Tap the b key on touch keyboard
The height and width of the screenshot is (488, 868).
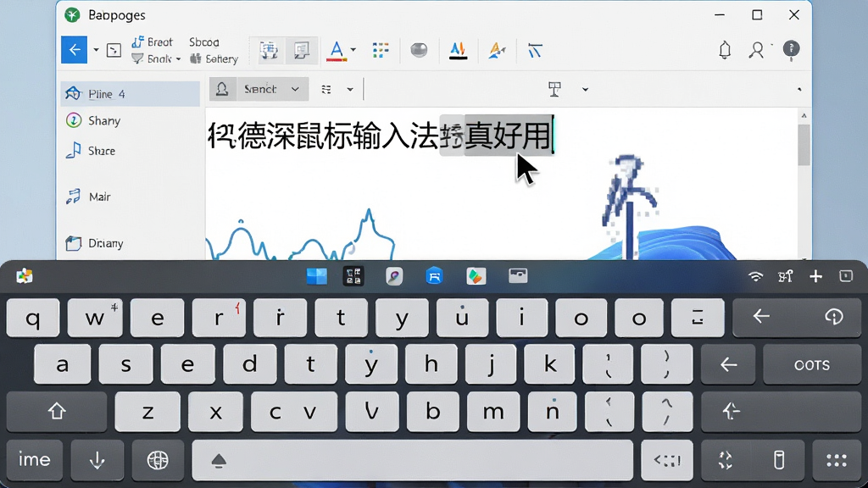433,412
